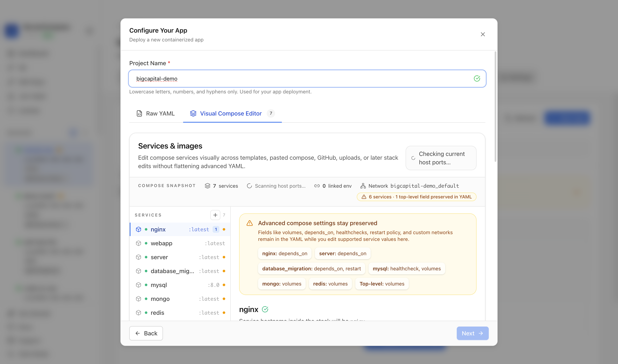Screen dimensions: 618x364
Task: Click the redis cube icon
Action: [x=138, y=313]
